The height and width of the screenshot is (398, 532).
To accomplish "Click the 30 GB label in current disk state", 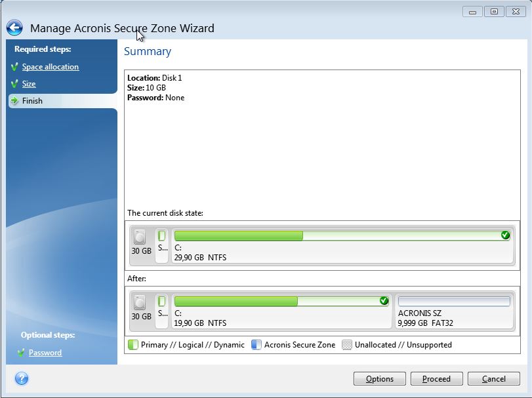I will [x=142, y=251].
